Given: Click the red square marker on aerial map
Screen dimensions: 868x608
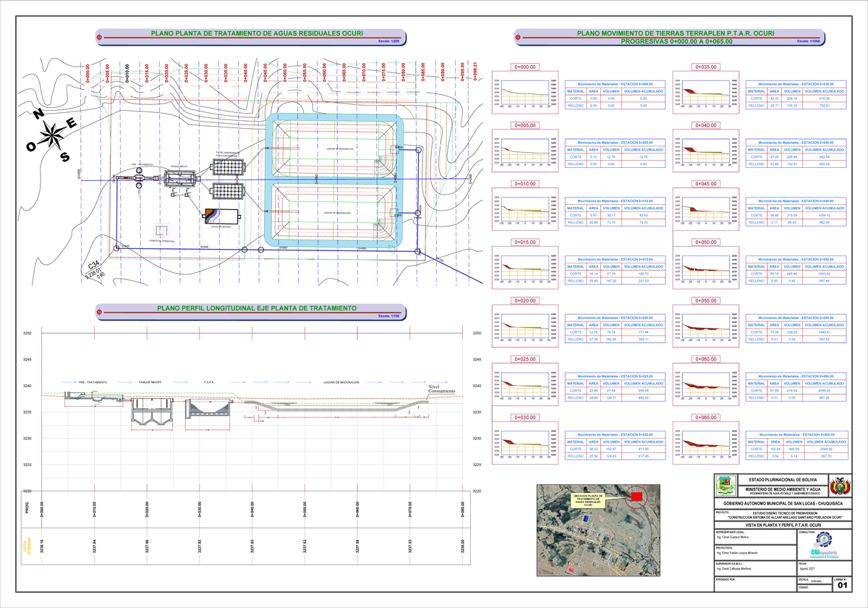Looking at the screenshot, I should [x=637, y=497].
